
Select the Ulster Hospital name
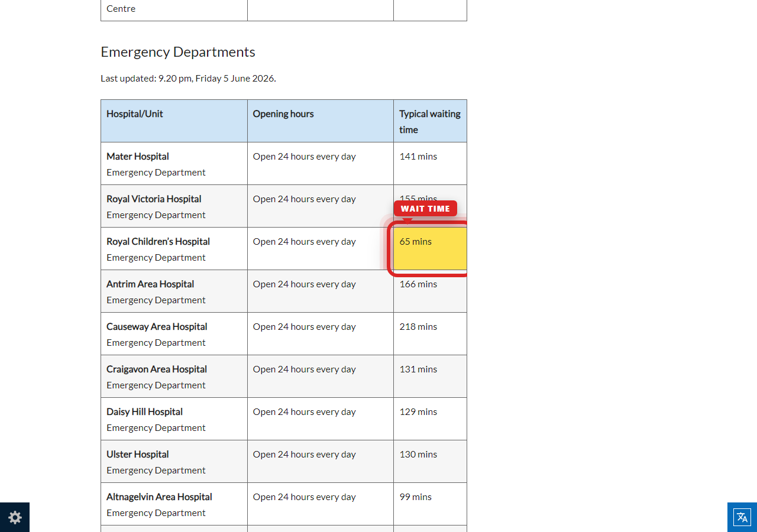[x=138, y=454]
